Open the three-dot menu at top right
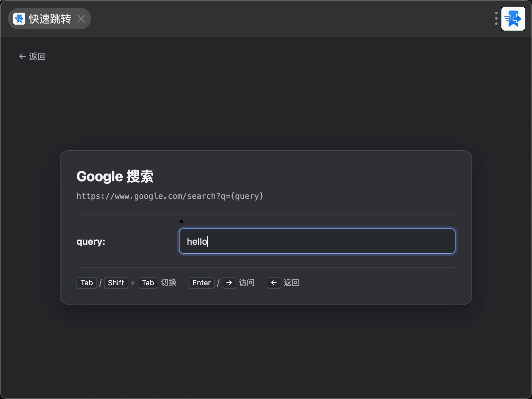 tap(496, 19)
